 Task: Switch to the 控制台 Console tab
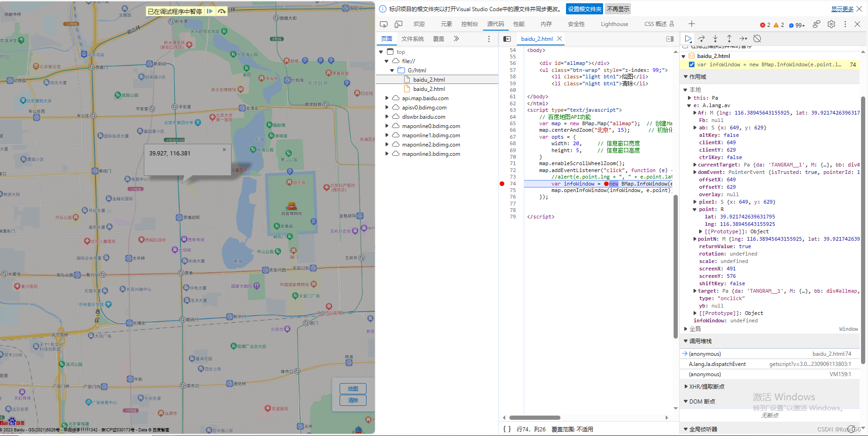469,24
